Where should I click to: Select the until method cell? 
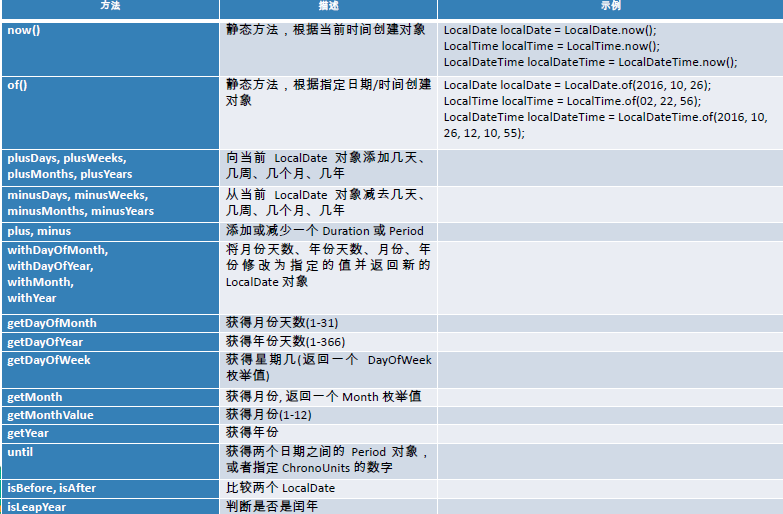point(110,461)
